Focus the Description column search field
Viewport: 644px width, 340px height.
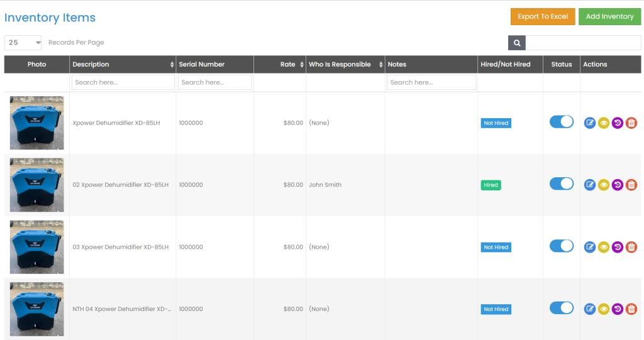click(123, 82)
